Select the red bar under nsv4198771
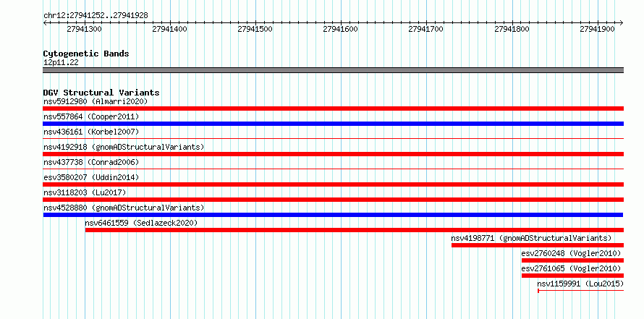644x319 pixels. pyautogui.click(x=538, y=245)
